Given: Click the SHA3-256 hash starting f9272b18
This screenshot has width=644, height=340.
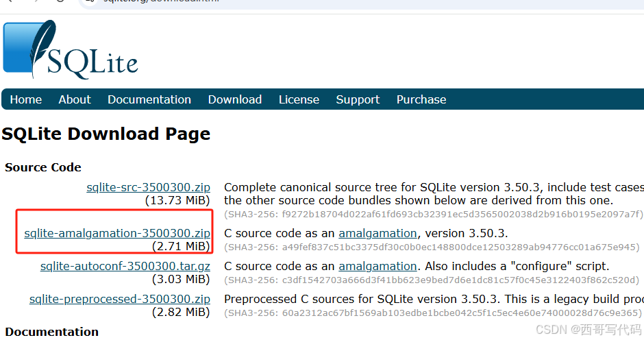Looking at the screenshot, I should 434,214.
